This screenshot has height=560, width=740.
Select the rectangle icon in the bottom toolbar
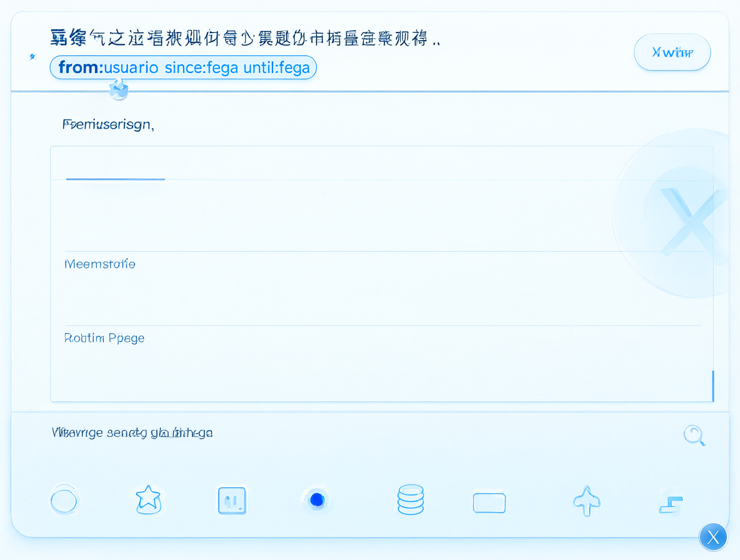click(489, 502)
